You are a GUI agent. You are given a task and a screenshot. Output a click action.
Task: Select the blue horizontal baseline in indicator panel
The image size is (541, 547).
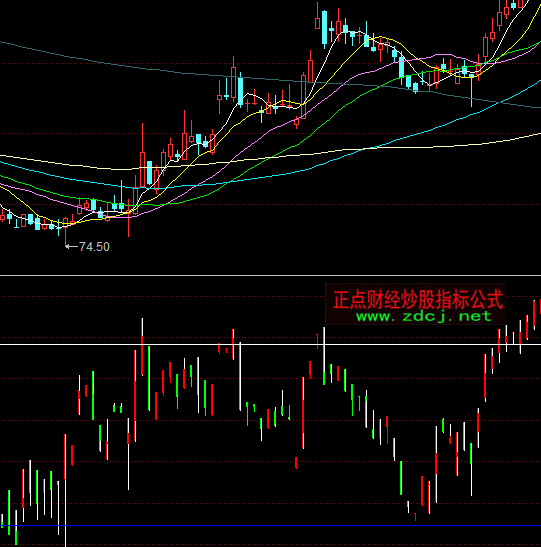[x=270, y=525]
